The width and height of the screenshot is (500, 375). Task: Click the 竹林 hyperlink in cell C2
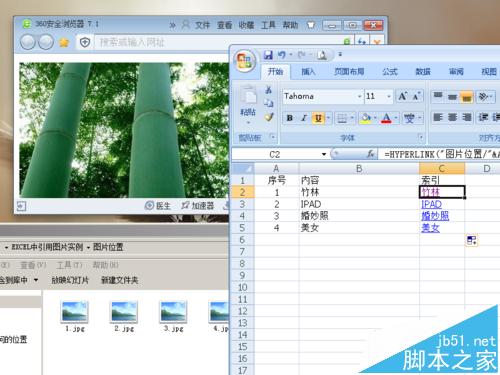[430, 192]
